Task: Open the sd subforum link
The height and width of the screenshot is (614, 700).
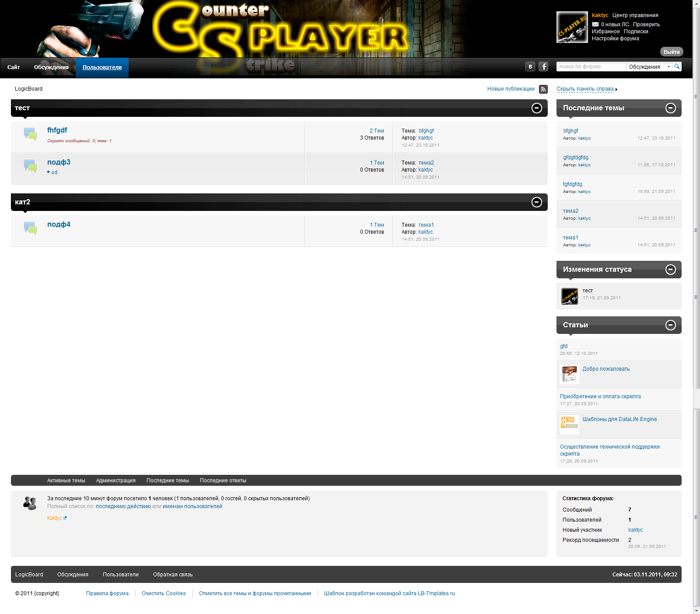Action: (x=54, y=172)
